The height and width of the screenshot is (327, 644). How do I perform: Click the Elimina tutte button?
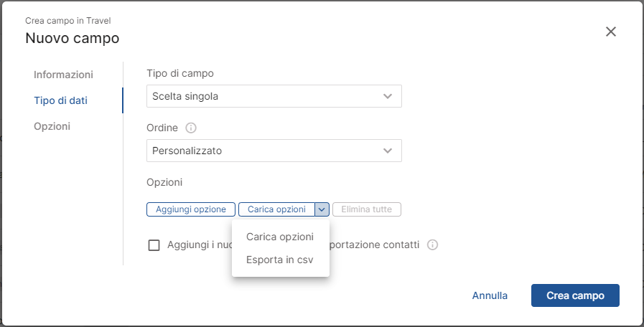pyautogui.click(x=367, y=209)
